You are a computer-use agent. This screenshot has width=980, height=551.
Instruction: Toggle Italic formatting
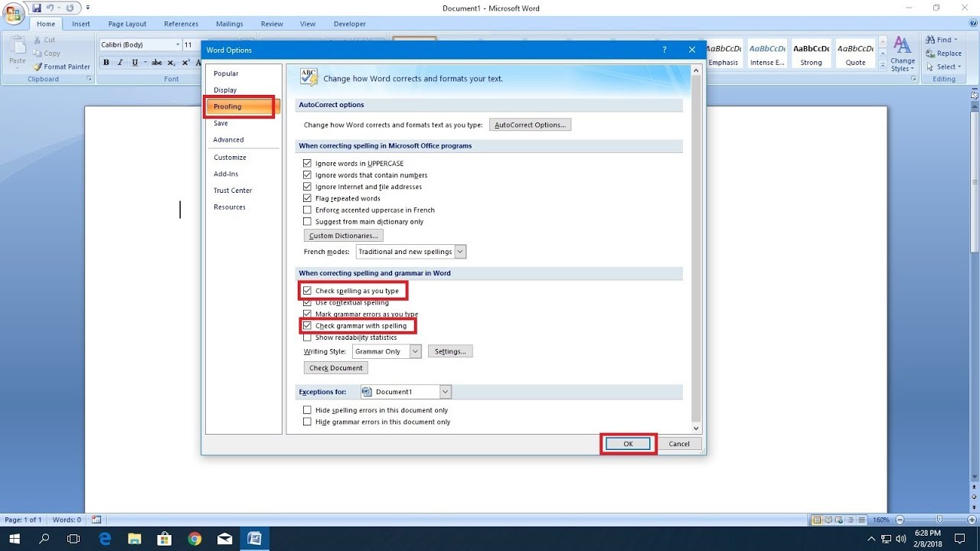point(120,63)
